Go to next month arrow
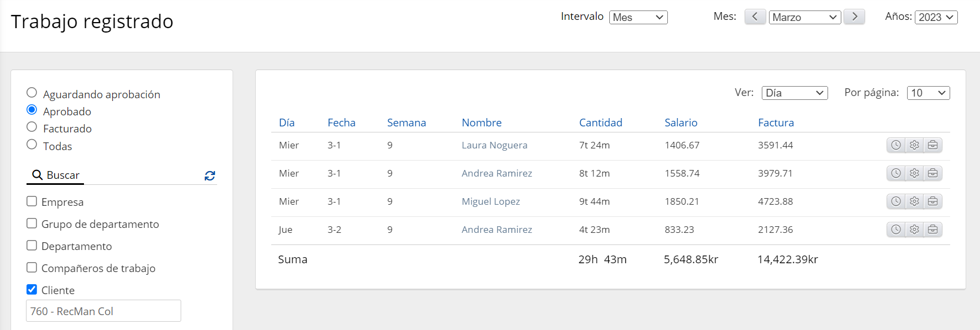Screen dimensions: 980x330 pyautogui.click(x=855, y=17)
